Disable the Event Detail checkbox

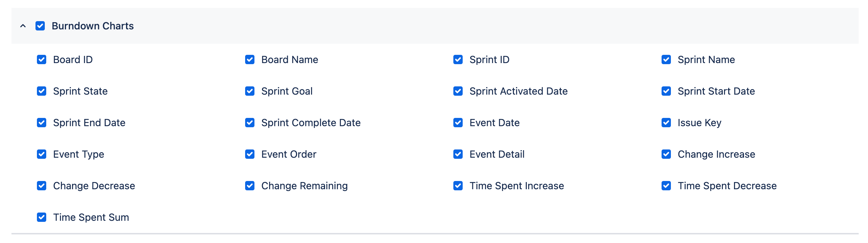[x=458, y=154]
